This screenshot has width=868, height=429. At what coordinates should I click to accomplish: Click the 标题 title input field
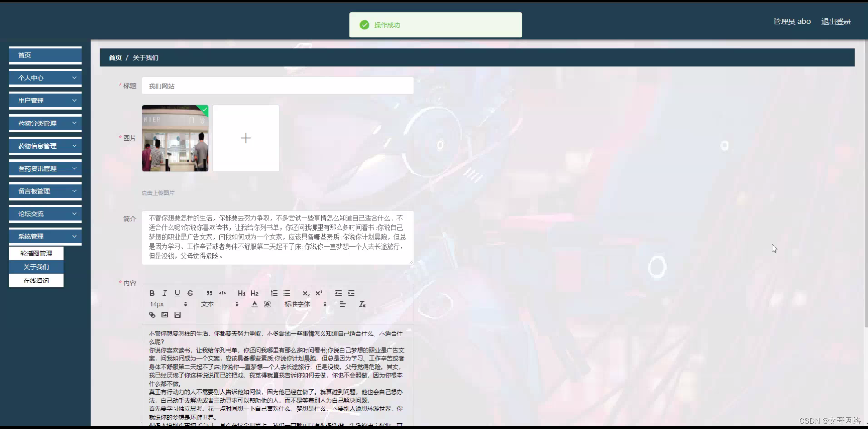click(278, 85)
